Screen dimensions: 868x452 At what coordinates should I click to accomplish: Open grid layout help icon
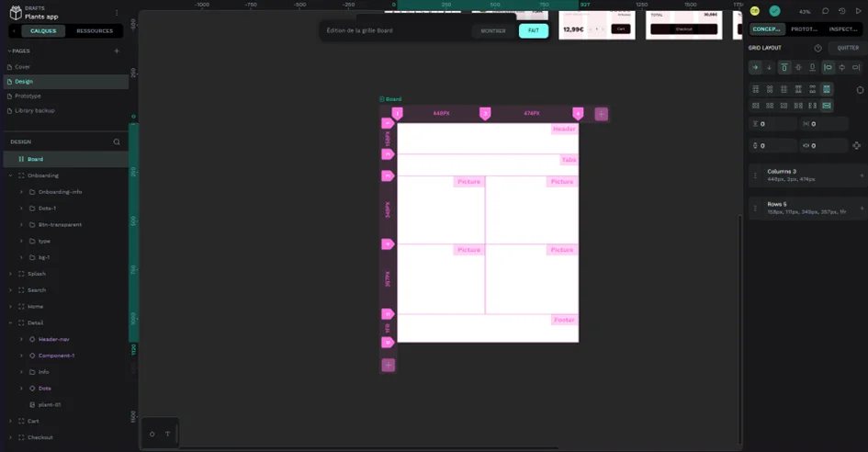pyautogui.click(x=817, y=48)
